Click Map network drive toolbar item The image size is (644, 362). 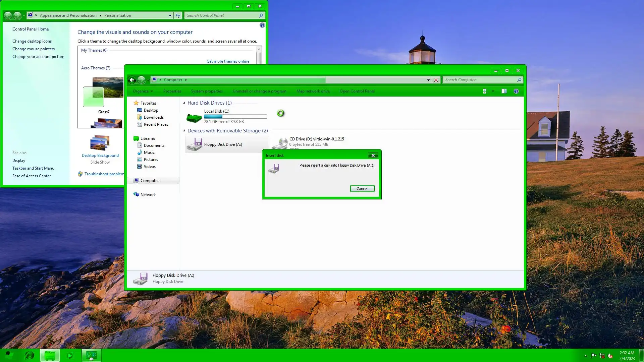coord(313,91)
